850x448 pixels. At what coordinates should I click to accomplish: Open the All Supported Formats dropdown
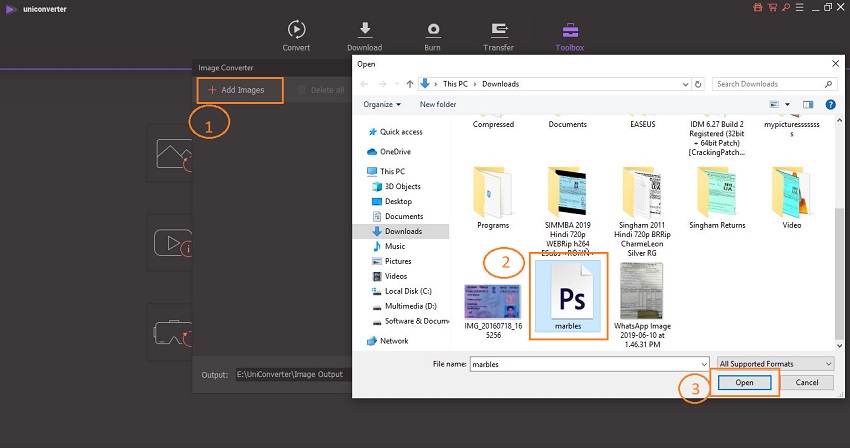[776, 364]
